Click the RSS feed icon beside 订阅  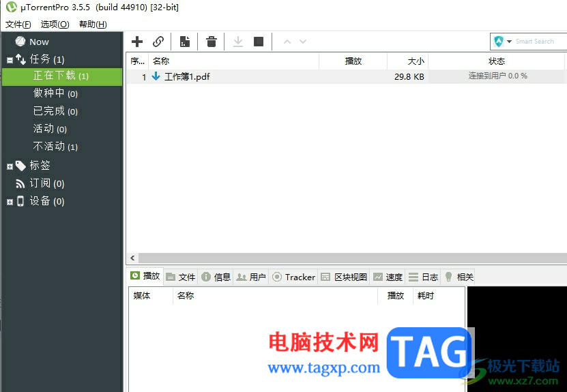tap(20, 184)
